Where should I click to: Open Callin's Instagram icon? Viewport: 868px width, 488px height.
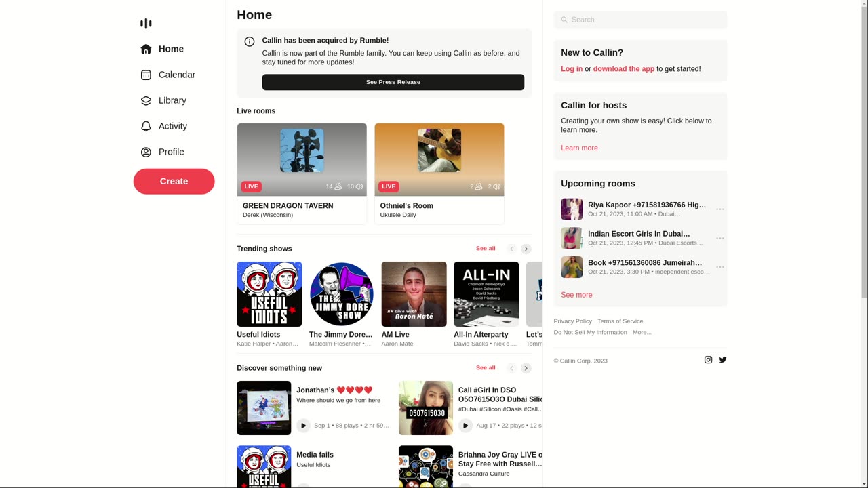pos(708,360)
